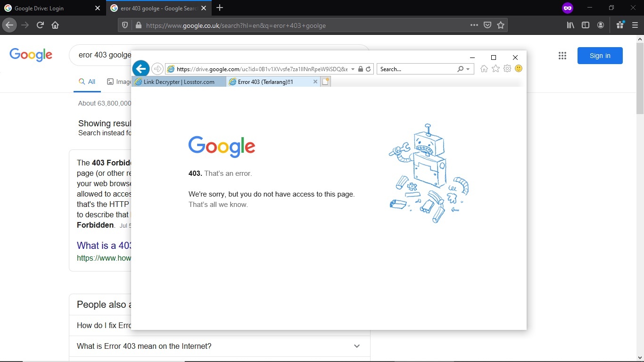Close the Error 403 (Terlarang) tab
Viewport: 644px width, 362px height.
[315, 82]
